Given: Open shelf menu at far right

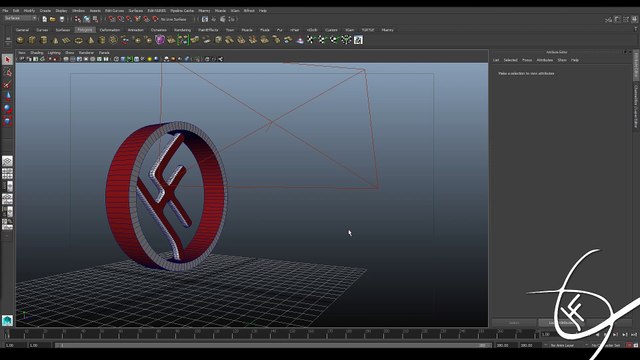Looking at the screenshot, I should 636,29.
